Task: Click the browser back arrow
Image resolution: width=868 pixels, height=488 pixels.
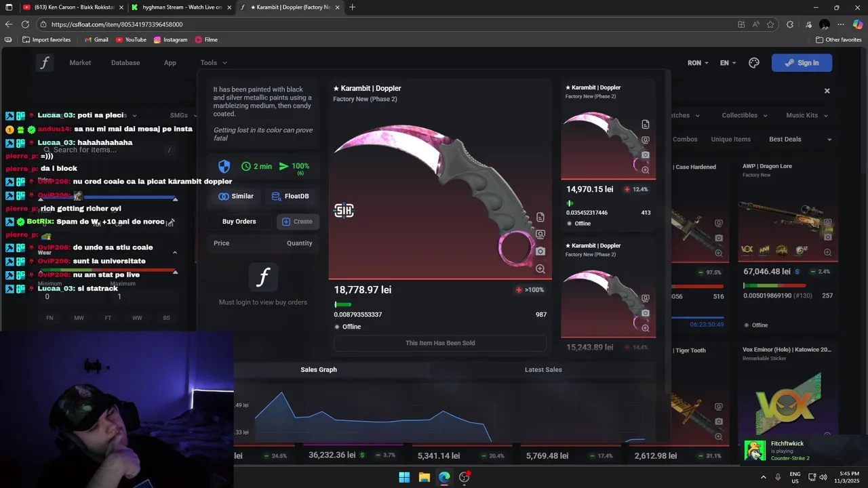Action: [x=9, y=24]
